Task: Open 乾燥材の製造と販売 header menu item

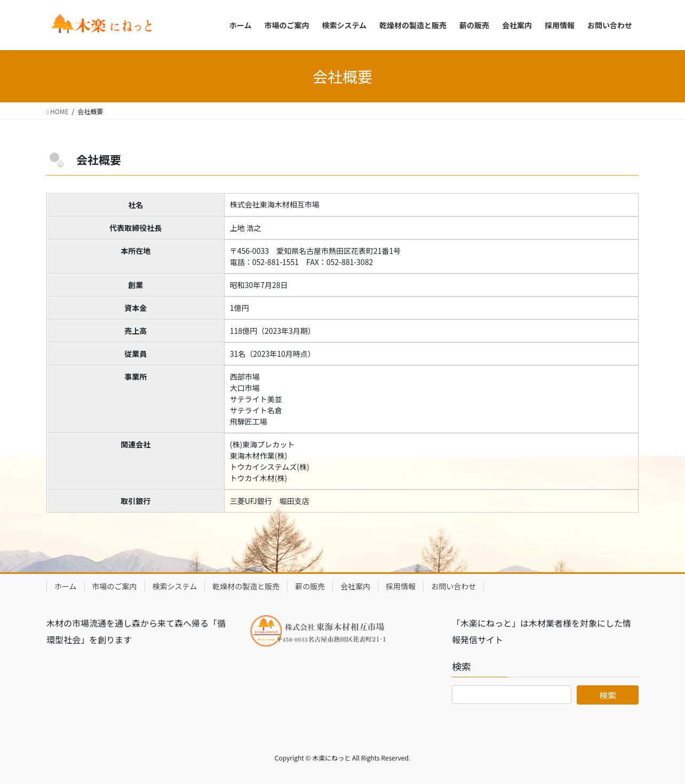Action: coord(413,25)
